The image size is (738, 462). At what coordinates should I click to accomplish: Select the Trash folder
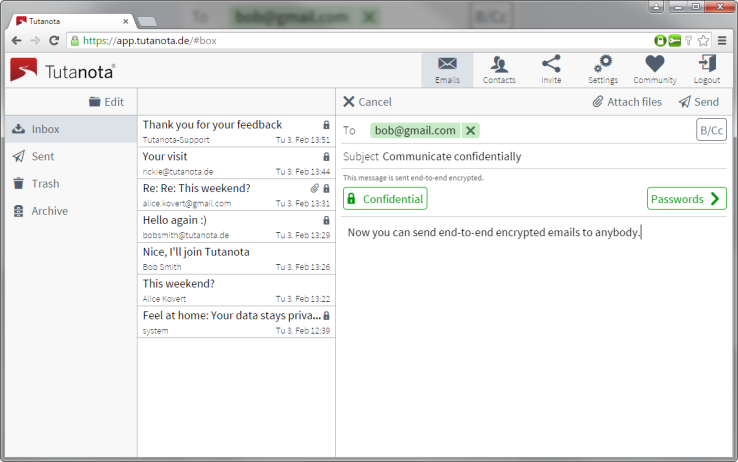click(x=71, y=184)
